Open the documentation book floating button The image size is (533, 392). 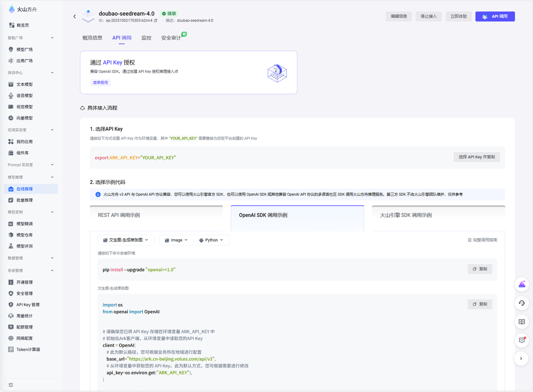pos(521,322)
